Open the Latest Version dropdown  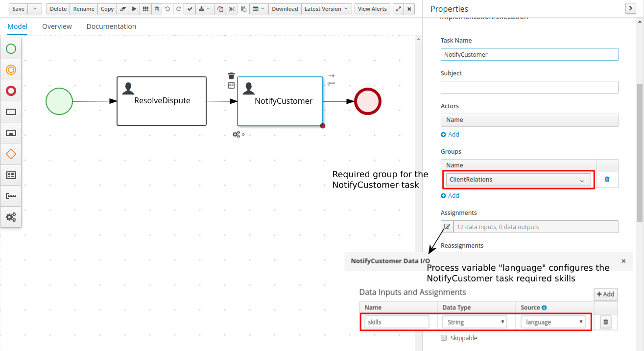pos(326,9)
